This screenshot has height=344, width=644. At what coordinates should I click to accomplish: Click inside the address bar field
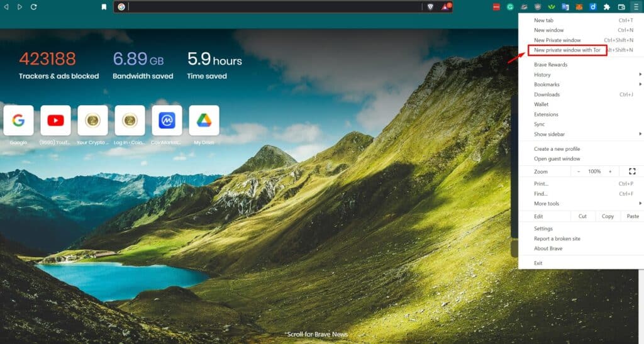coord(270,7)
